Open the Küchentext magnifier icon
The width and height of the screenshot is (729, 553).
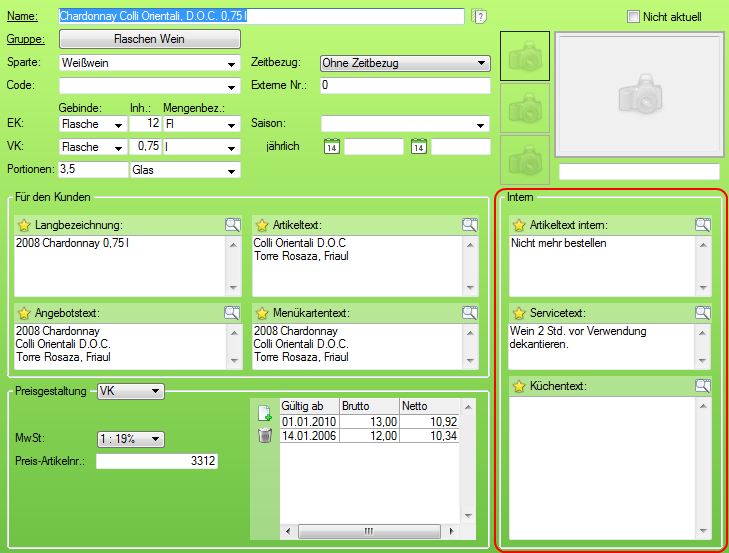[x=703, y=385]
